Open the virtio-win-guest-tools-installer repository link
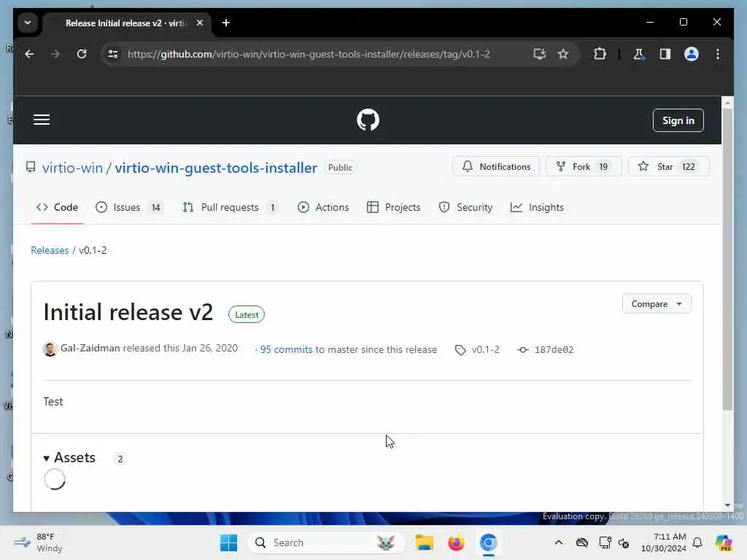Image resolution: width=747 pixels, height=560 pixels. [x=216, y=168]
